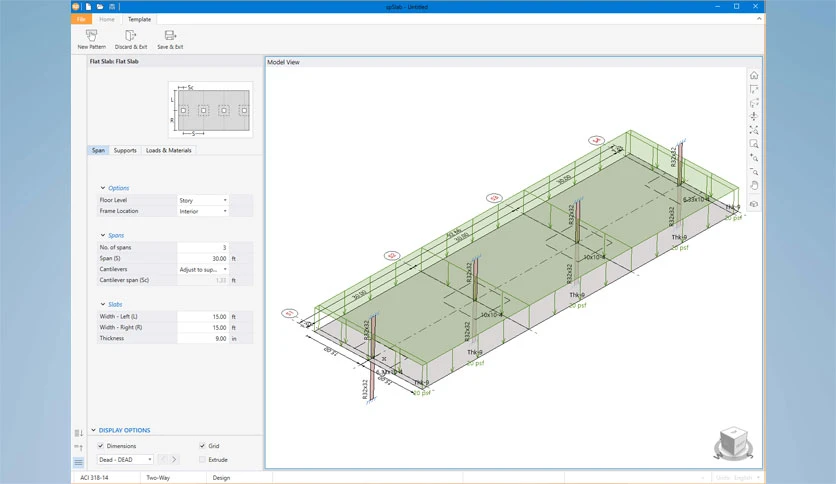Enable the Extrude checkbox

pos(202,459)
